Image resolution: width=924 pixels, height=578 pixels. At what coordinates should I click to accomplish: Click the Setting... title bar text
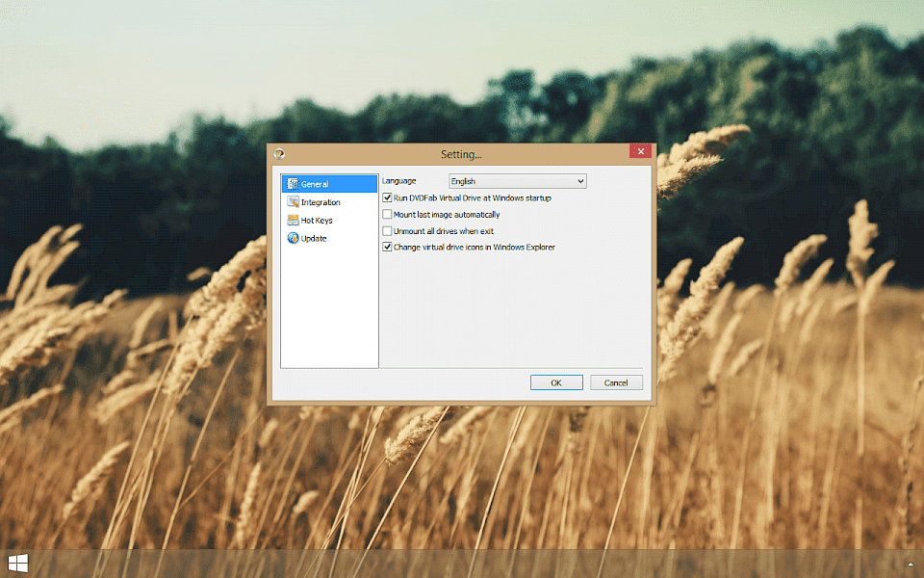[x=461, y=154]
